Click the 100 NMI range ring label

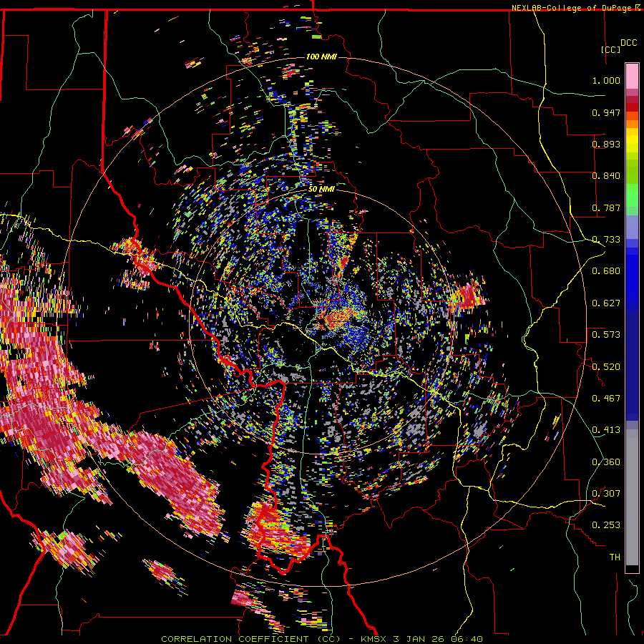point(321,57)
